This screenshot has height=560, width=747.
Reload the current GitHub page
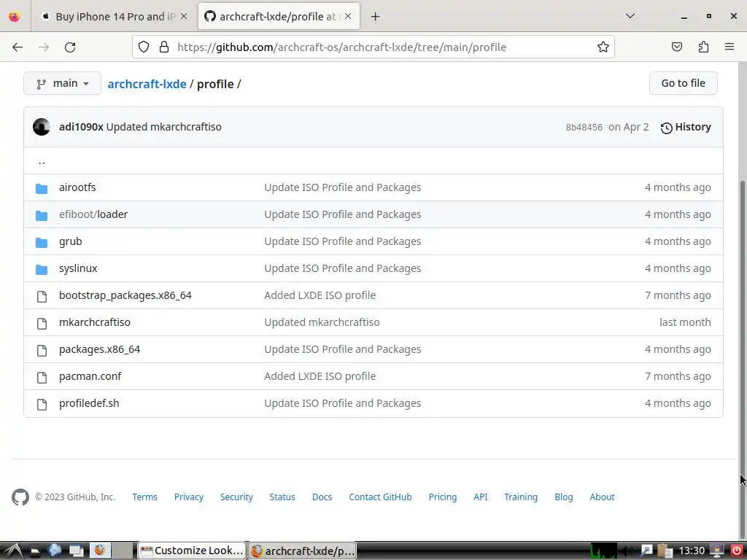70,47
